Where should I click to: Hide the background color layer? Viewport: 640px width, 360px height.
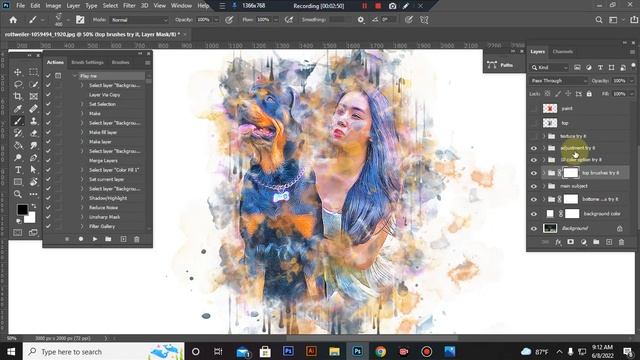534,214
